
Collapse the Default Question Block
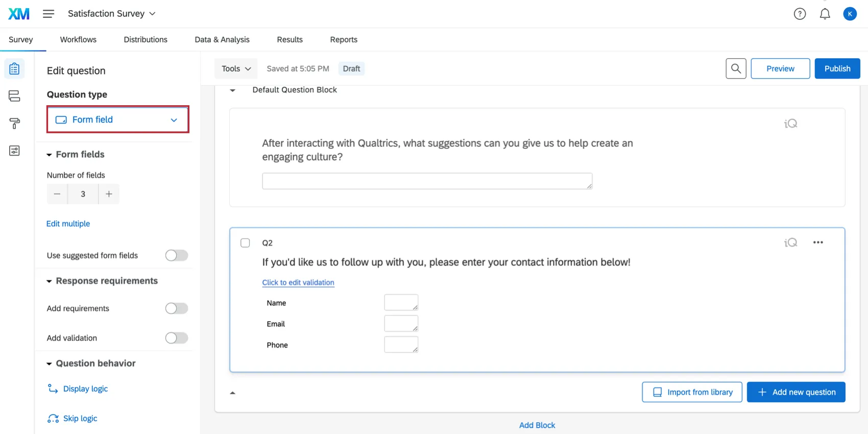233,90
